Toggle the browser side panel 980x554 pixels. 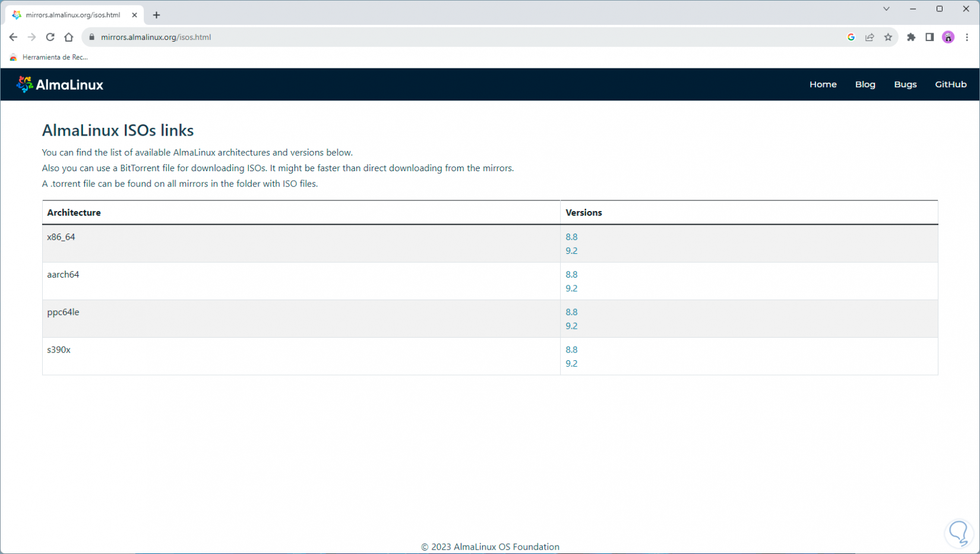(930, 37)
